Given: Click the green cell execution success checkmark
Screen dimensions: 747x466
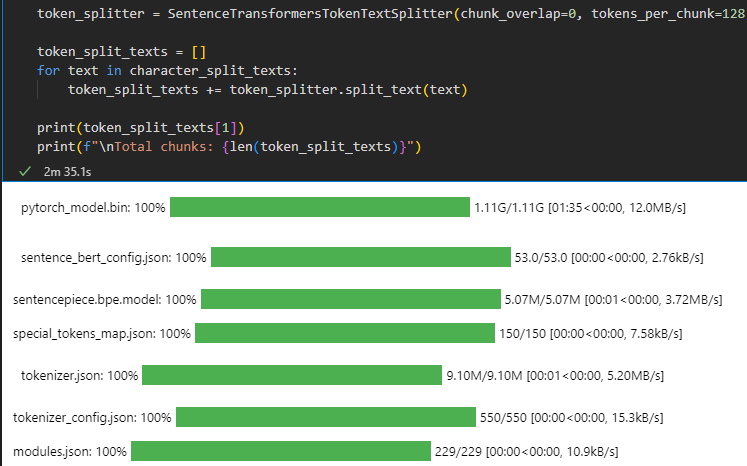Looking at the screenshot, I should (25, 171).
